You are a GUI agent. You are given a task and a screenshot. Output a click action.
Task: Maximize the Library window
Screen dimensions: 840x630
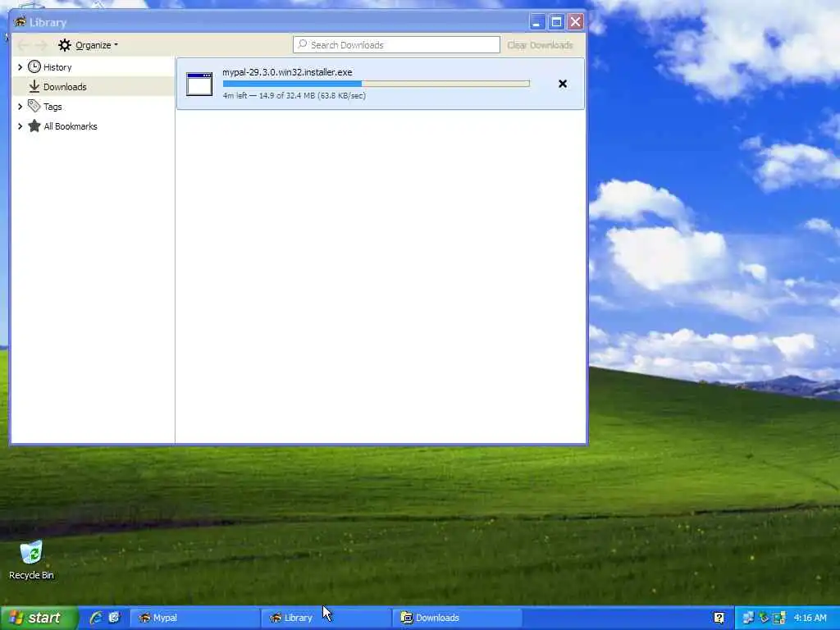[557, 22]
